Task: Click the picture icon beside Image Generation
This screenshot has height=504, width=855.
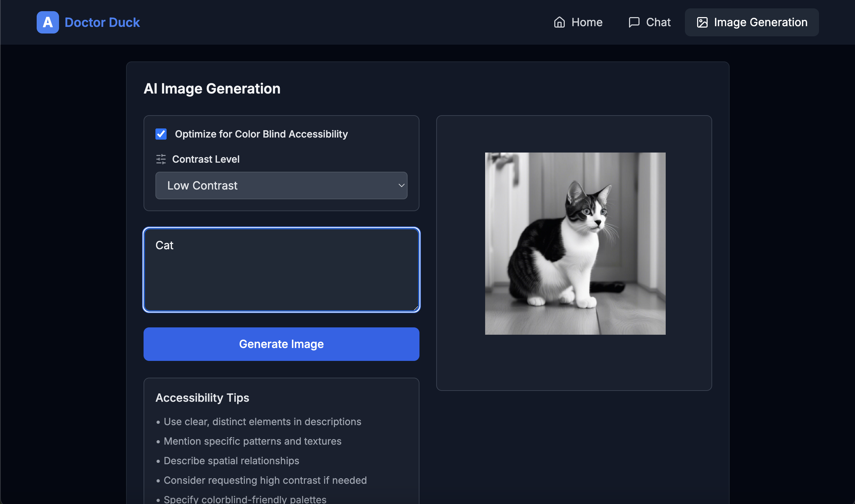Action: (x=702, y=22)
